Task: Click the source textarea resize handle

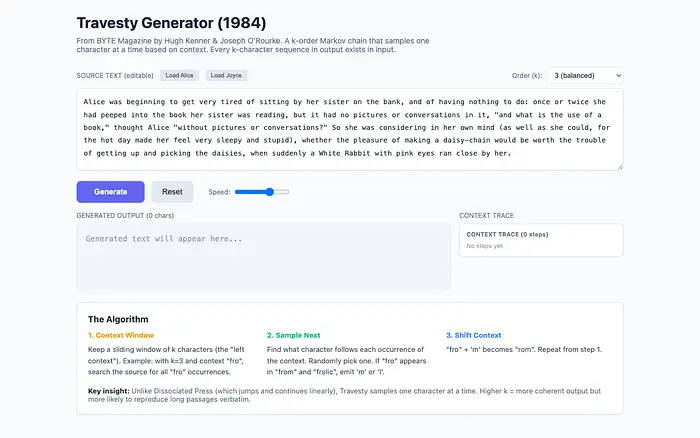Action: 618,166
